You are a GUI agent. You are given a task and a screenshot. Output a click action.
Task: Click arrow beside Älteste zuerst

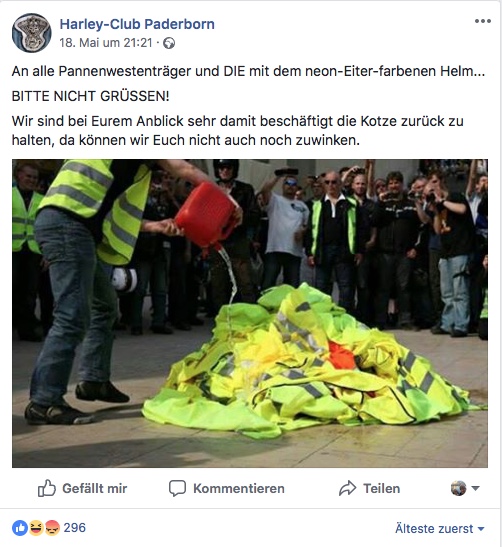click(481, 529)
